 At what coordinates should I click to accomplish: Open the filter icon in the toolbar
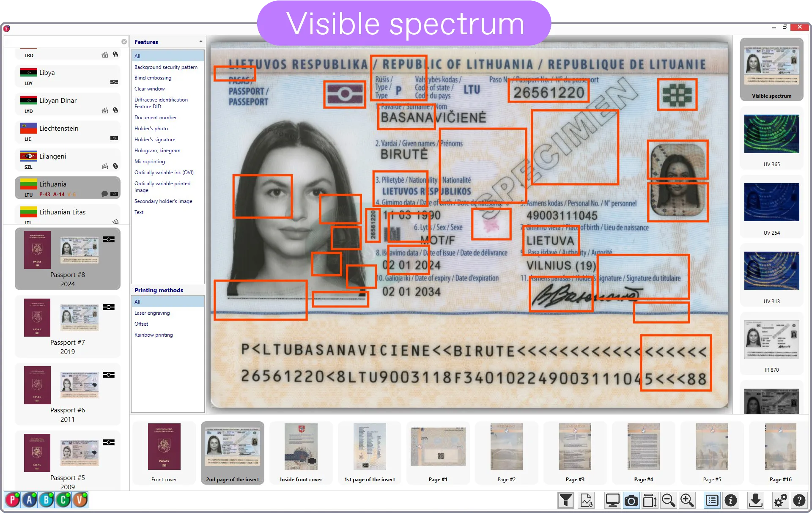pos(566,500)
